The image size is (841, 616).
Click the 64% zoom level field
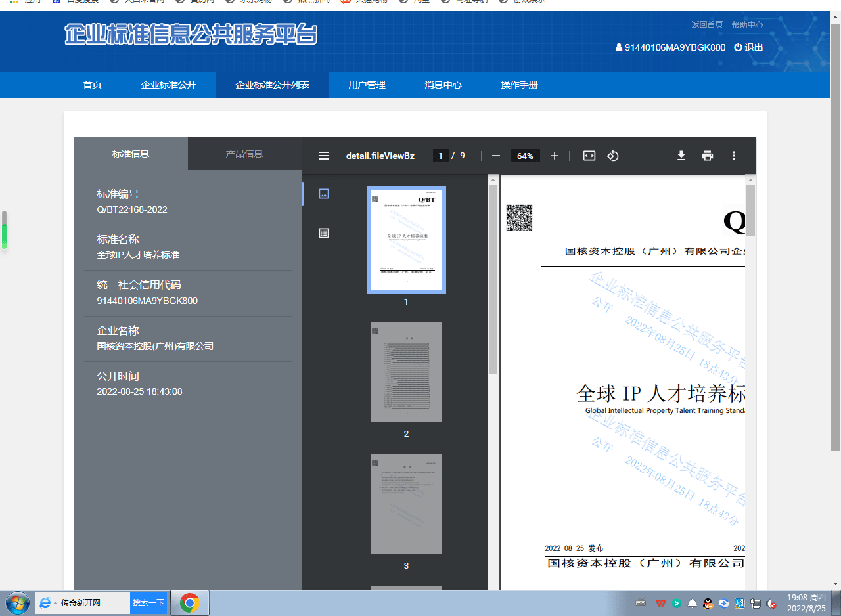tap(525, 156)
